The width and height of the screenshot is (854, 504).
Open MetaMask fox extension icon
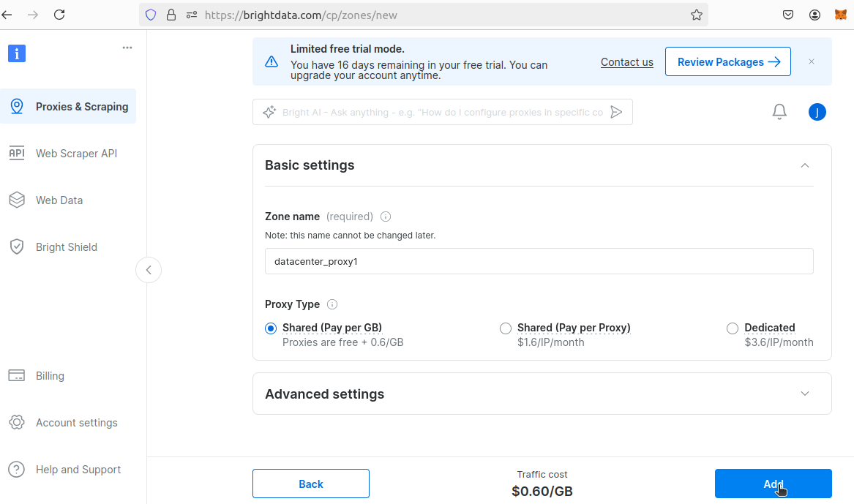pos(840,15)
